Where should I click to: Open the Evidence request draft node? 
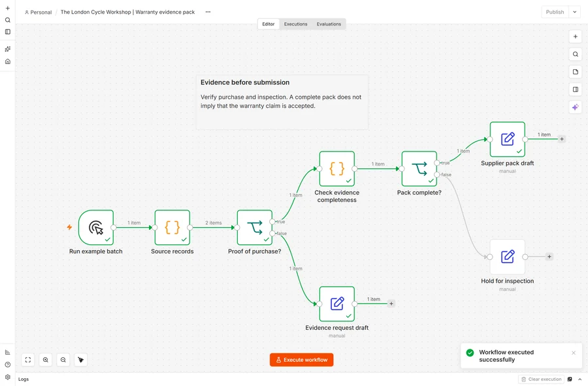[x=336, y=304]
